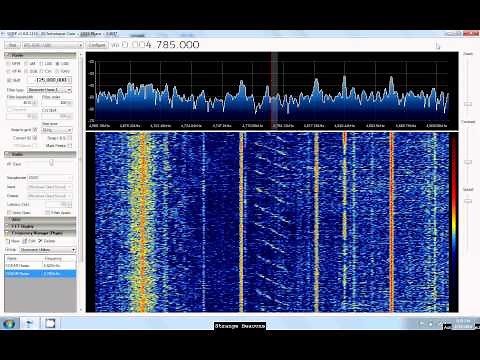Click the Frequency column header
The width and height of the screenshot is (480, 360).
point(59,258)
